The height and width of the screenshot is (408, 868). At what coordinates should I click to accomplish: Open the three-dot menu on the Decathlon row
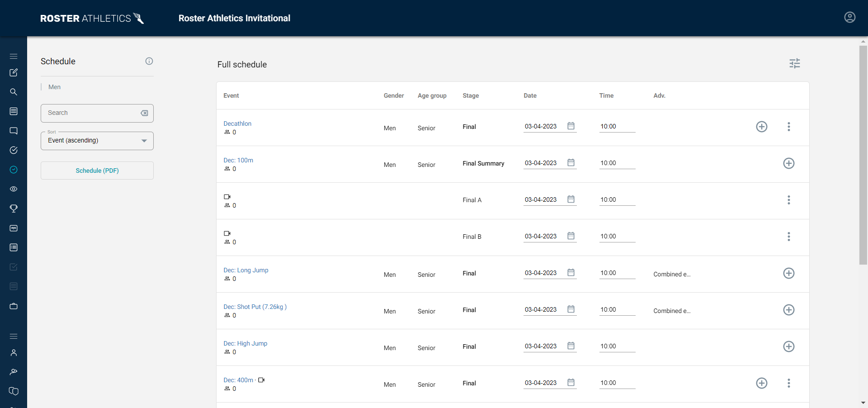click(x=789, y=127)
